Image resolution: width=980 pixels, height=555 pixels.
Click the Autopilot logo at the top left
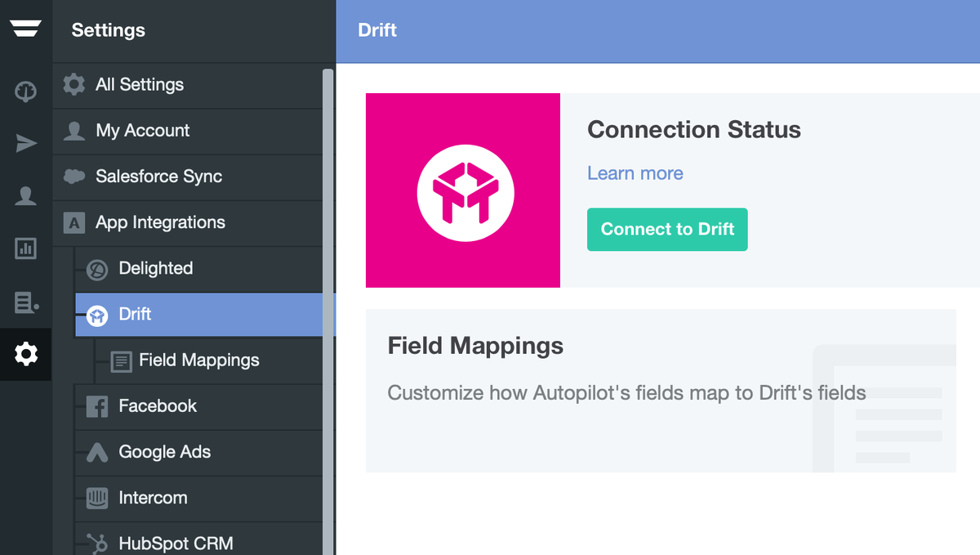(x=26, y=29)
